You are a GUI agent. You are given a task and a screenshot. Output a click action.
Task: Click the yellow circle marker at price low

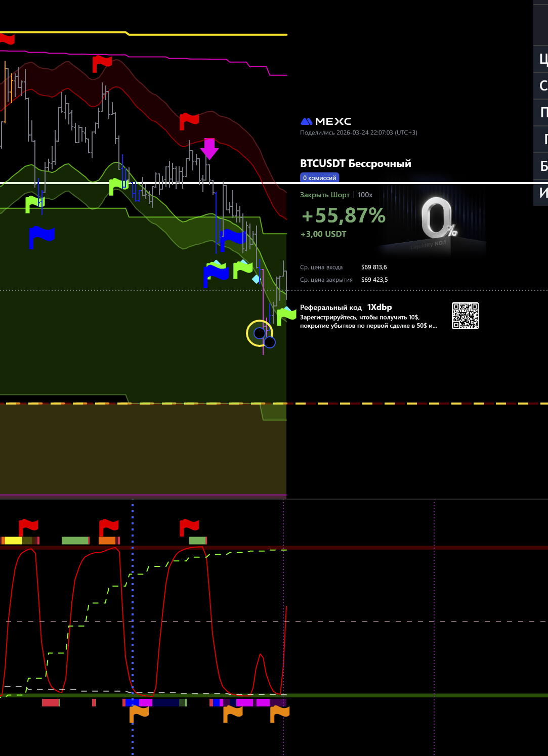(259, 333)
